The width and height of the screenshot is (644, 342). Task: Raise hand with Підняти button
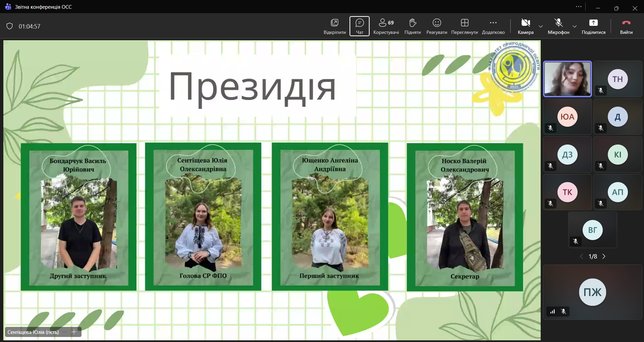point(412,26)
